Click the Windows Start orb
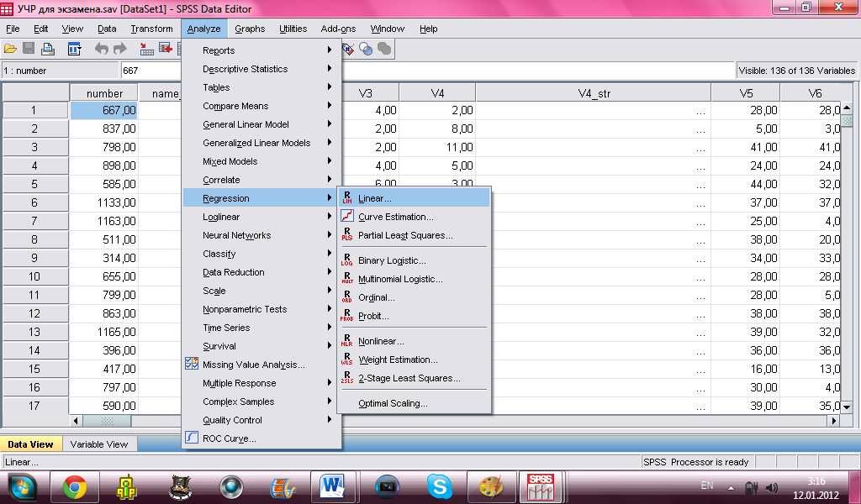Viewport: 861px width, 504px height. [x=21, y=487]
